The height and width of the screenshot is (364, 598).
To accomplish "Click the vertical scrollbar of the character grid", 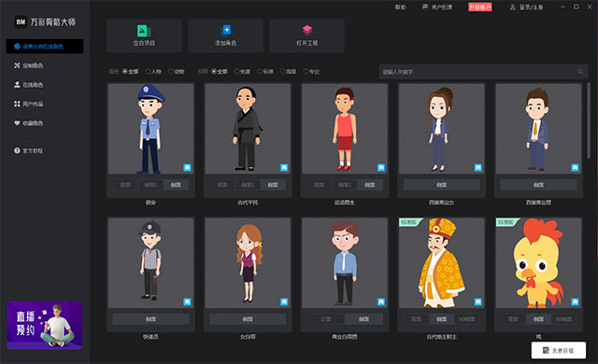I will pos(589,120).
